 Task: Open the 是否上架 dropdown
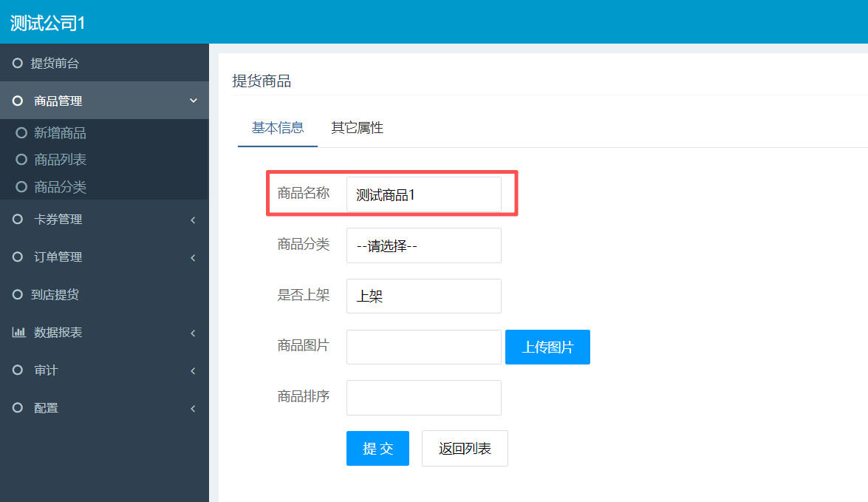coord(423,296)
